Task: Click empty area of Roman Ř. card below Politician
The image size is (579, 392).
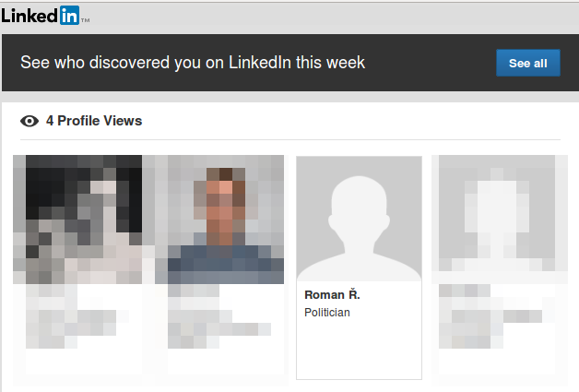Action: pyautogui.click(x=359, y=350)
